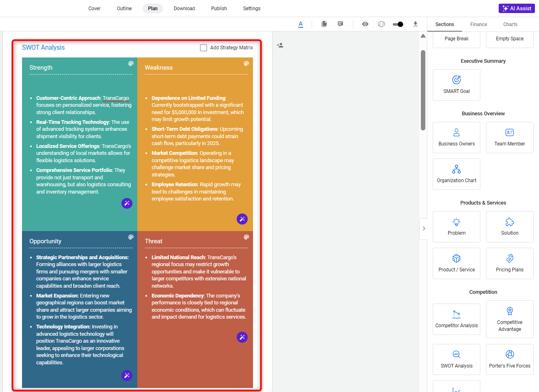The image size is (539, 392).
Task: Open Opportunity box color palette
Action: [x=131, y=237]
